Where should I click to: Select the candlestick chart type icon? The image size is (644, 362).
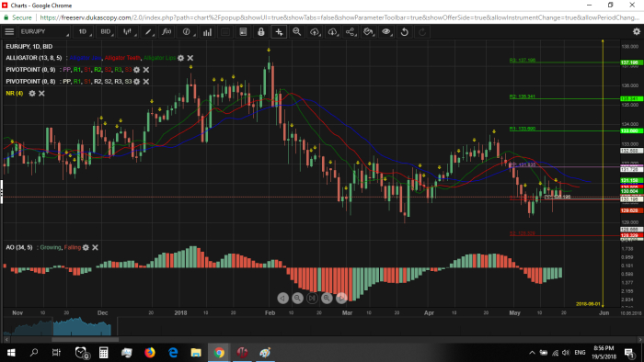click(x=128, y=31)
